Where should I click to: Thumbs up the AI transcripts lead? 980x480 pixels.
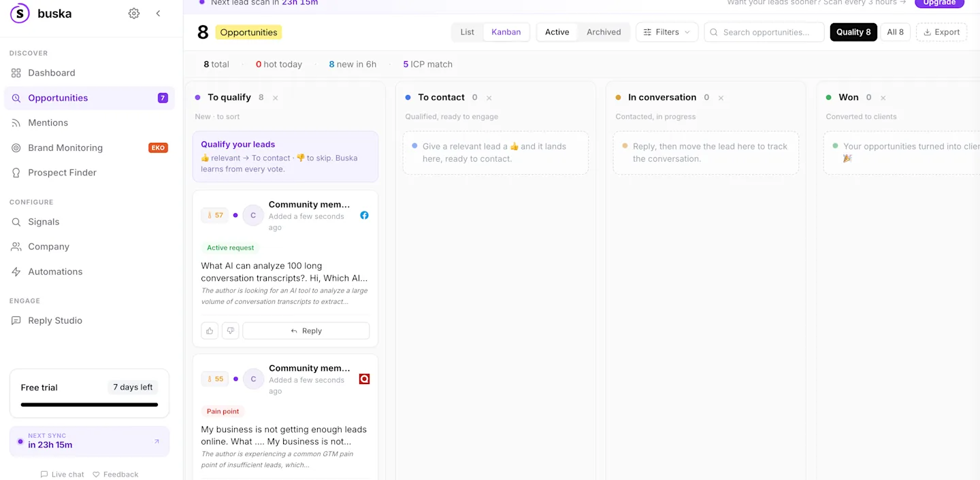(210, 331)
